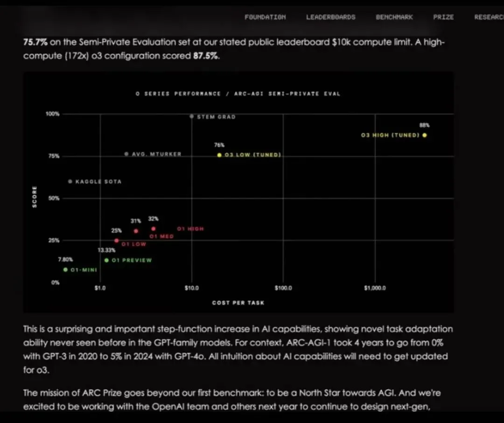Click the 'COST PER TASK' axis title
The width and height of the screenshot is (504, 423).
[x=238, y=303]
